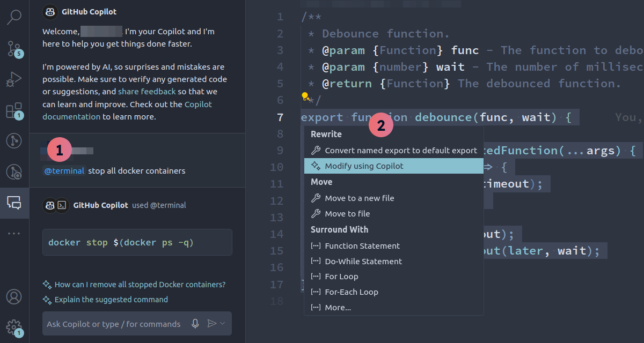The width and height of the screenshot is (644, 343).
Task: Click '{number}' type on line 4
Action: [400, 67]
